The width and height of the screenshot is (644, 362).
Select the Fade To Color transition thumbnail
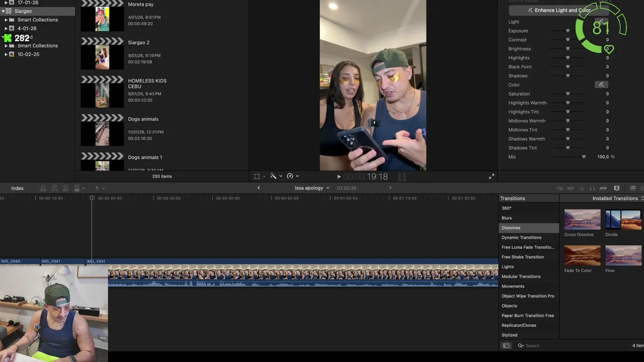pyautogui.click(x=582, y=255)
